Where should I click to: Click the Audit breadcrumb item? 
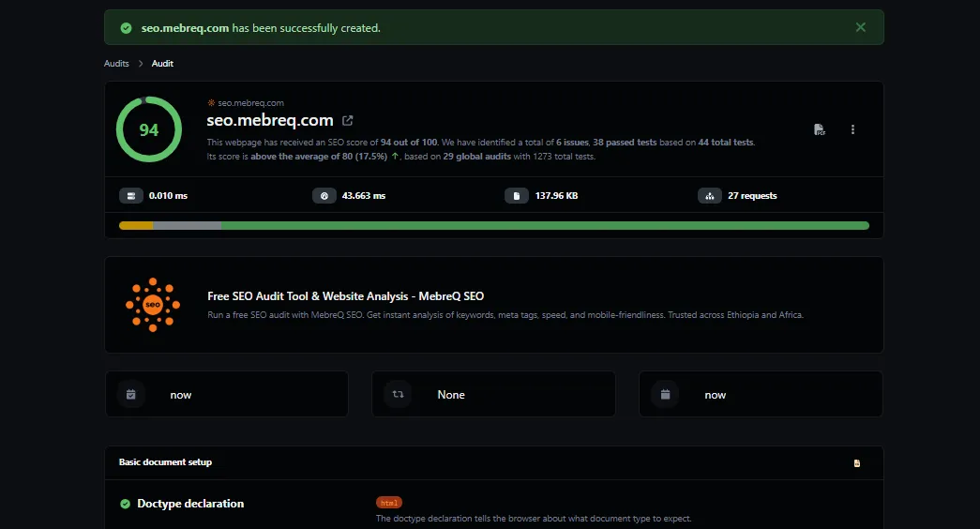162,63
